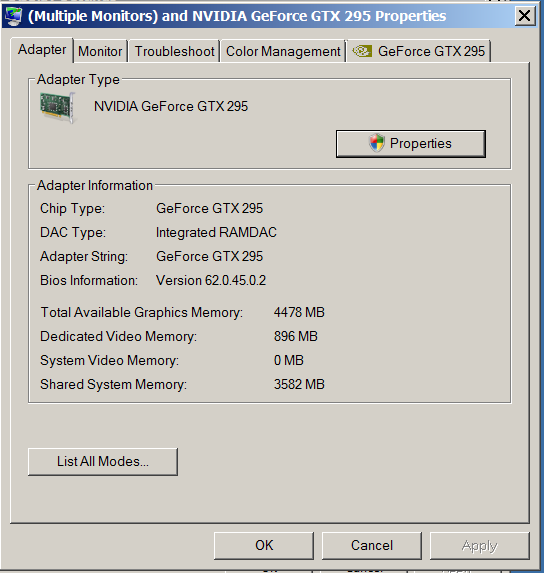Click the List All Modes button
This screenshot has width=544, height=573.
[x=103, y=462]
